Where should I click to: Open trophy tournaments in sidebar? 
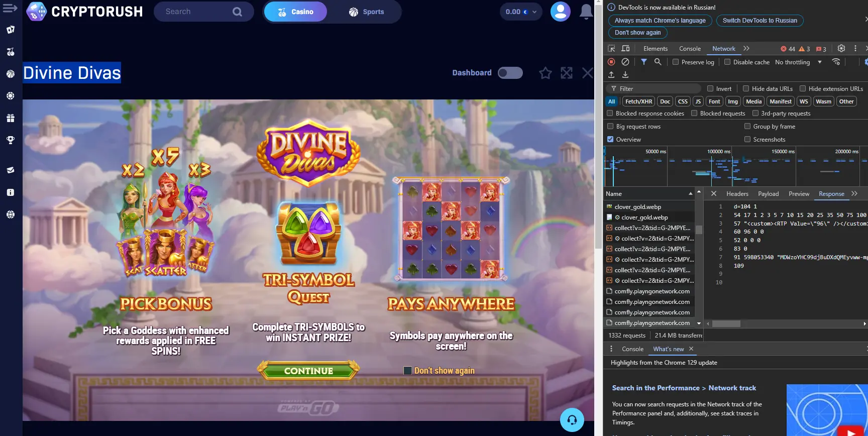(x=11, y=140)
